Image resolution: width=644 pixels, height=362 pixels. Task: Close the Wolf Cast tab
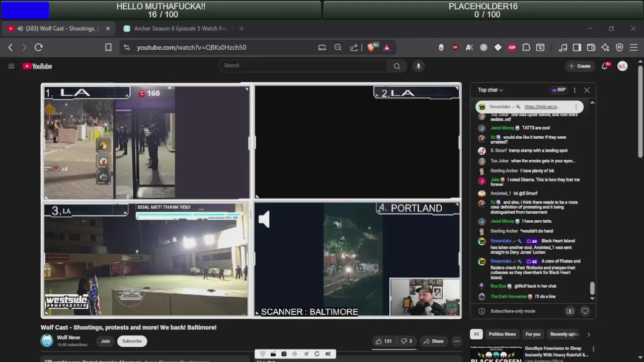[x=108, y=29]
